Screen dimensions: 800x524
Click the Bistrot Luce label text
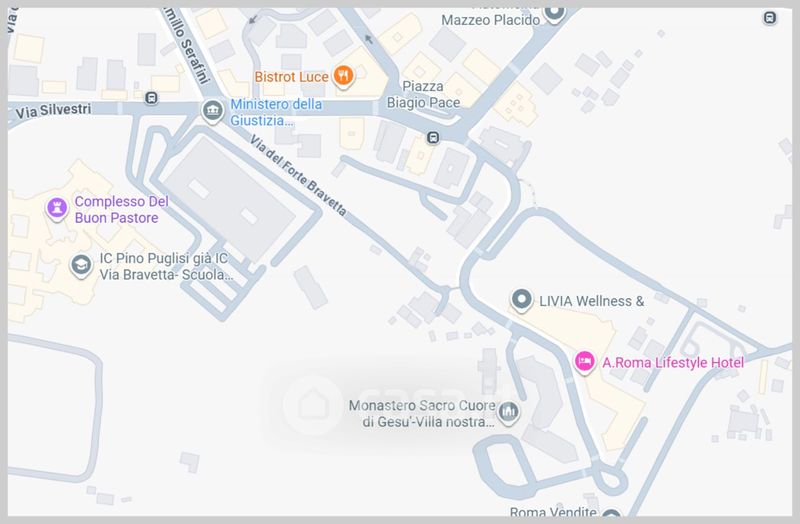[291, 77]
